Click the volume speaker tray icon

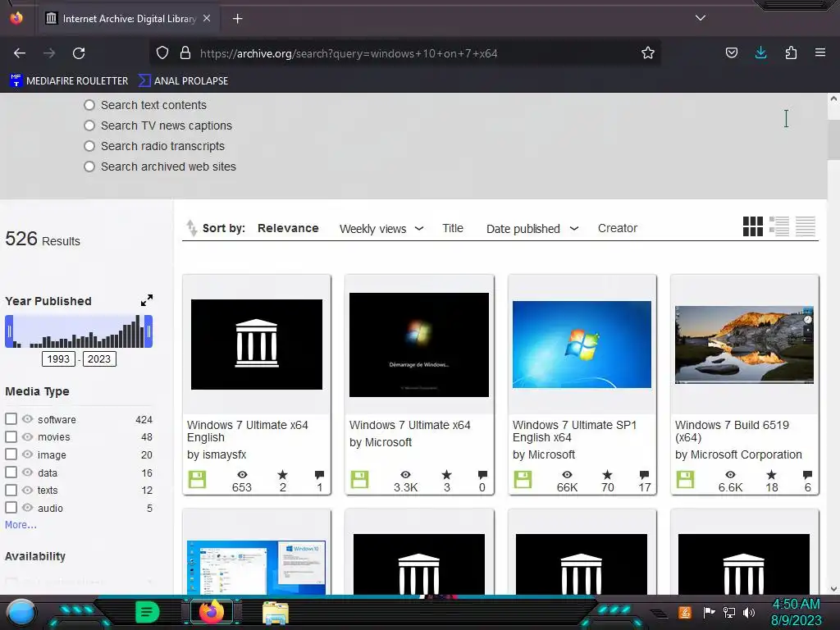click(749, 612)
